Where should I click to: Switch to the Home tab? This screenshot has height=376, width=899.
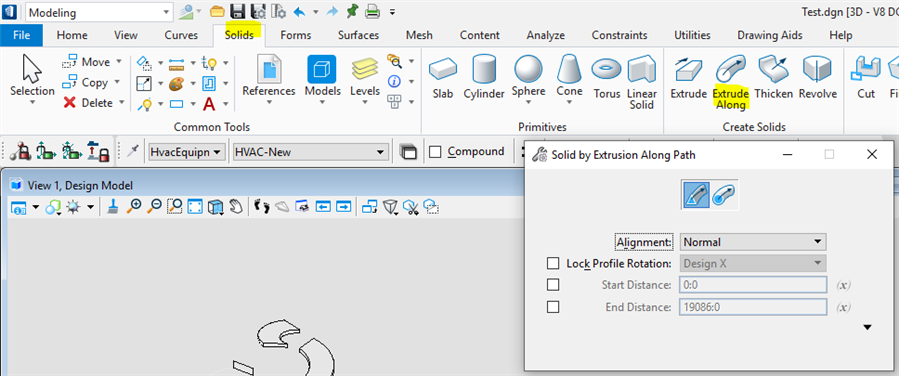(x=72, y=35)
